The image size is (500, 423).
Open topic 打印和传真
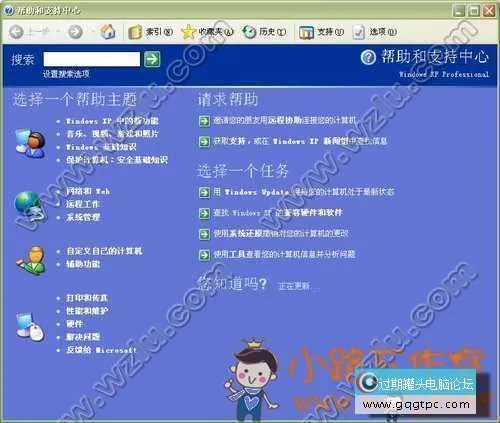[86, 298]
